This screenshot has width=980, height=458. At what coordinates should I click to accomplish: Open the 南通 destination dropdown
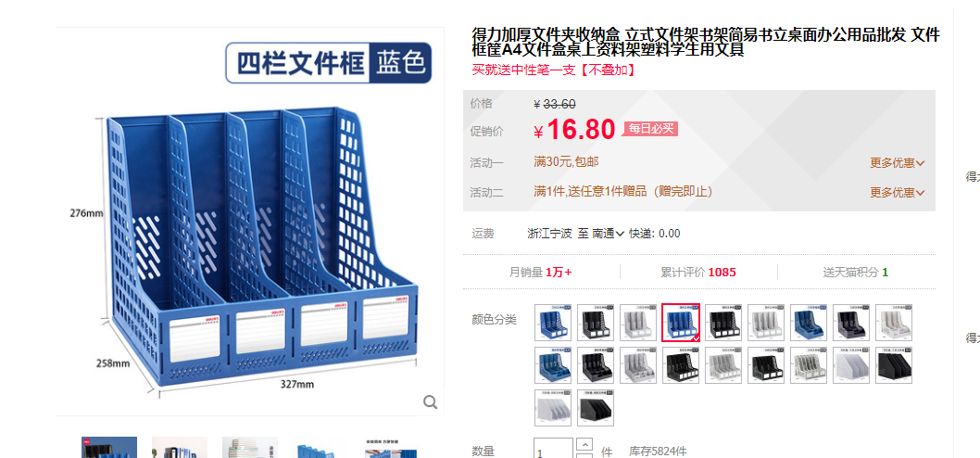click(609, 234)
